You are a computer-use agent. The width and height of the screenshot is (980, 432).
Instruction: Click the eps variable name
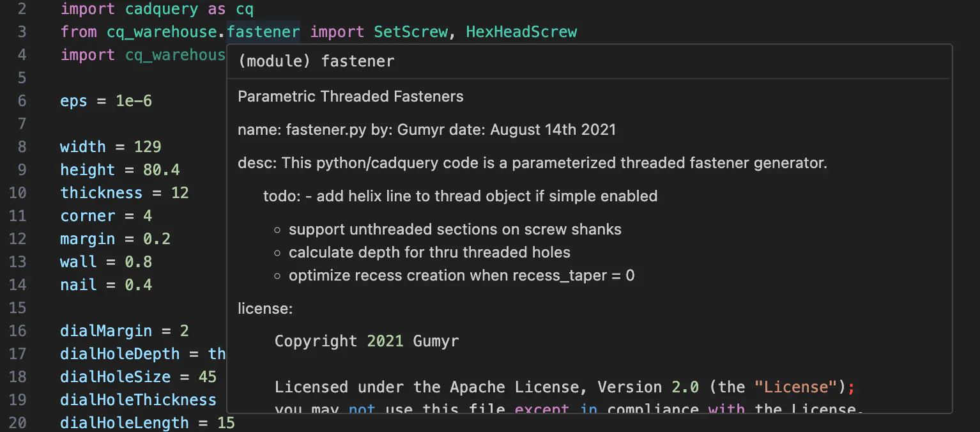(73, 101)
